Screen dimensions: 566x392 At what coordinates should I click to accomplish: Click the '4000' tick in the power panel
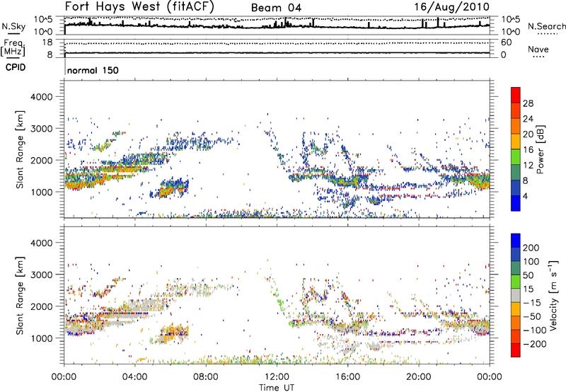pyautogui.click(x=42, y=97)
